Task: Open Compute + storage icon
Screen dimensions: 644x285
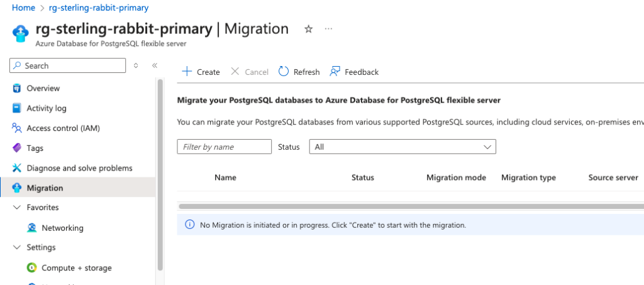Action: coord(31,268)
